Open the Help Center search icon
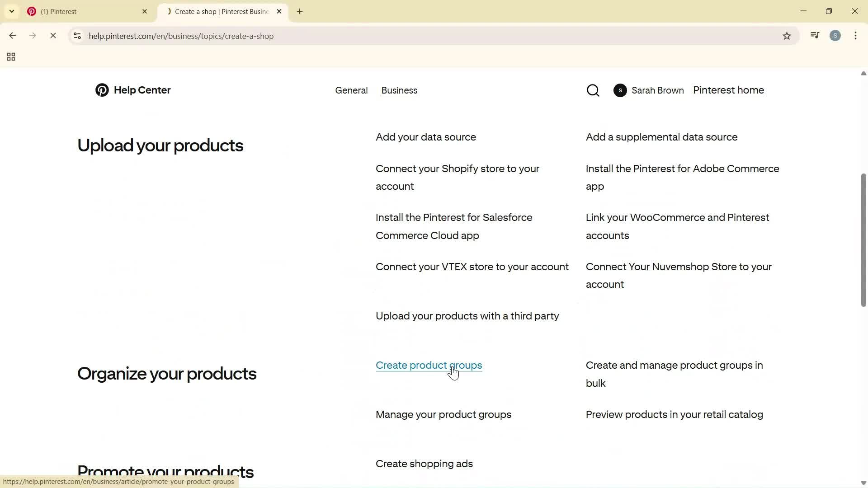This screenshot has width=868, height=488. (x=593, y=90)
